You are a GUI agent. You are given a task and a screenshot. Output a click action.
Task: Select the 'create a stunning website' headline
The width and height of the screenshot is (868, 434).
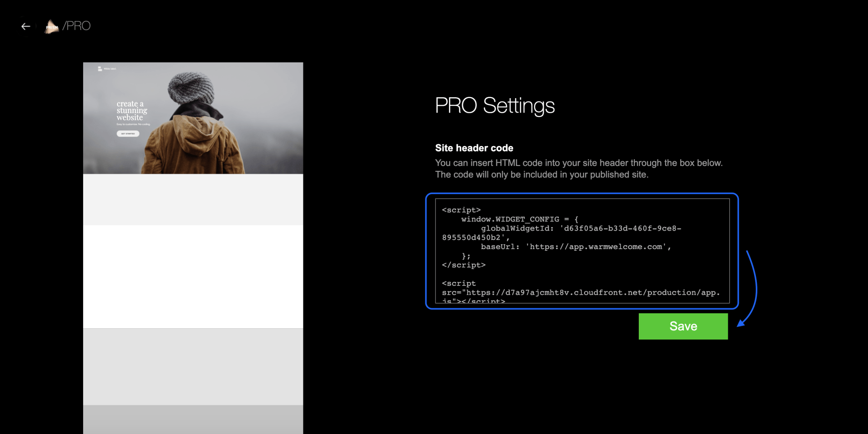(x=132, y=110)
